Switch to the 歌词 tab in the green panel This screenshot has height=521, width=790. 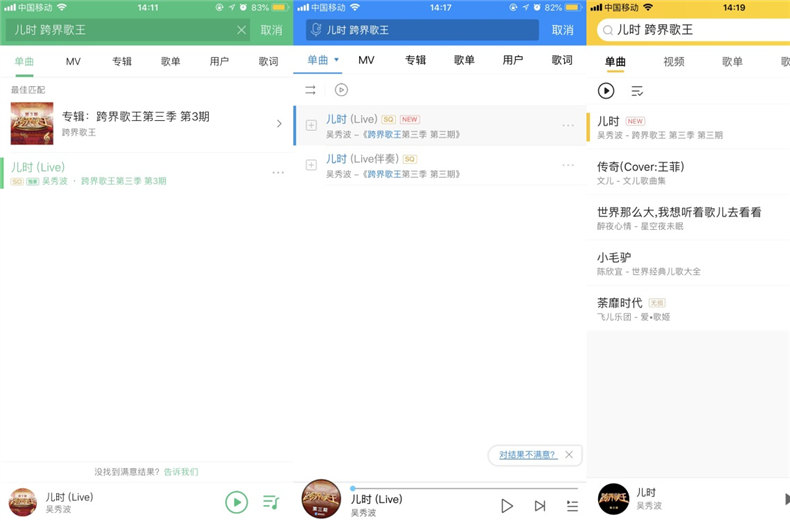point(268,61)
